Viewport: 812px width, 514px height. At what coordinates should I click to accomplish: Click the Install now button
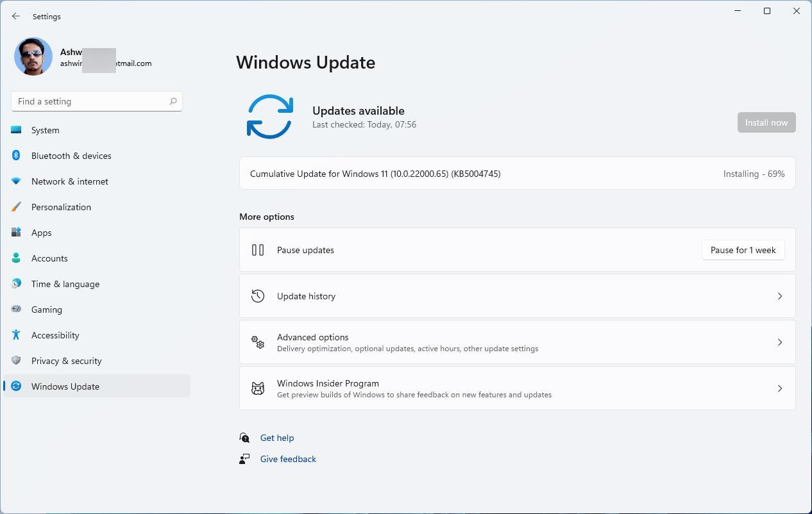(x=766, y=122)
